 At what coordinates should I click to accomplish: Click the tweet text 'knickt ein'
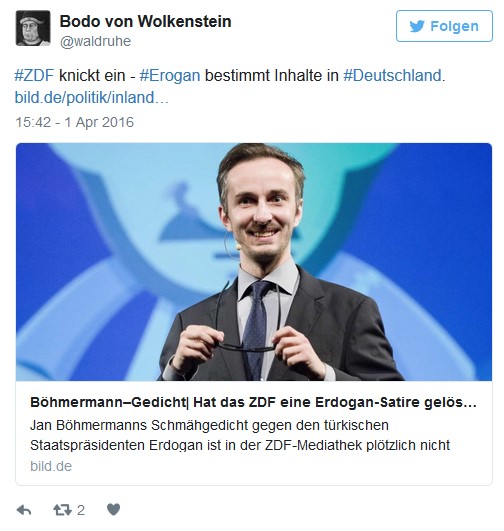[x=92, y=75]
